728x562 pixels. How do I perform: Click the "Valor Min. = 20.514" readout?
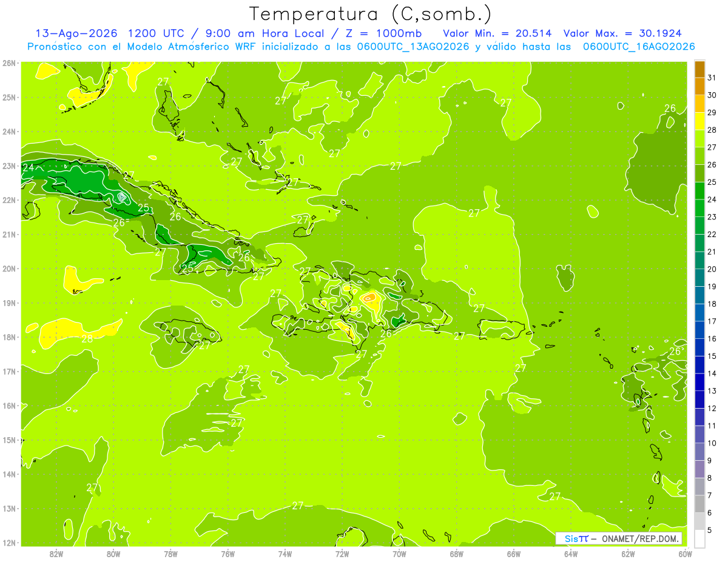point(497,33)
